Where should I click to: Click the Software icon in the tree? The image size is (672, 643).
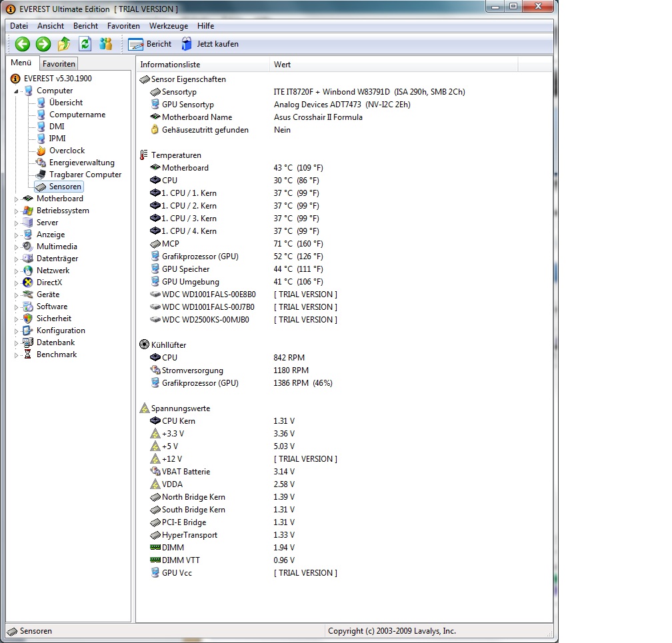(x=28, y=307)
